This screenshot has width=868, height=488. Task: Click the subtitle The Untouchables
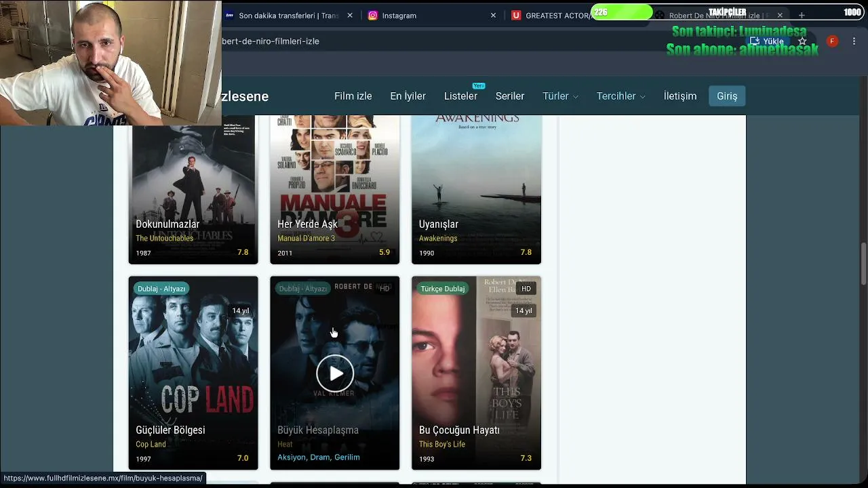pyautogui.click(x=164, y=239)
